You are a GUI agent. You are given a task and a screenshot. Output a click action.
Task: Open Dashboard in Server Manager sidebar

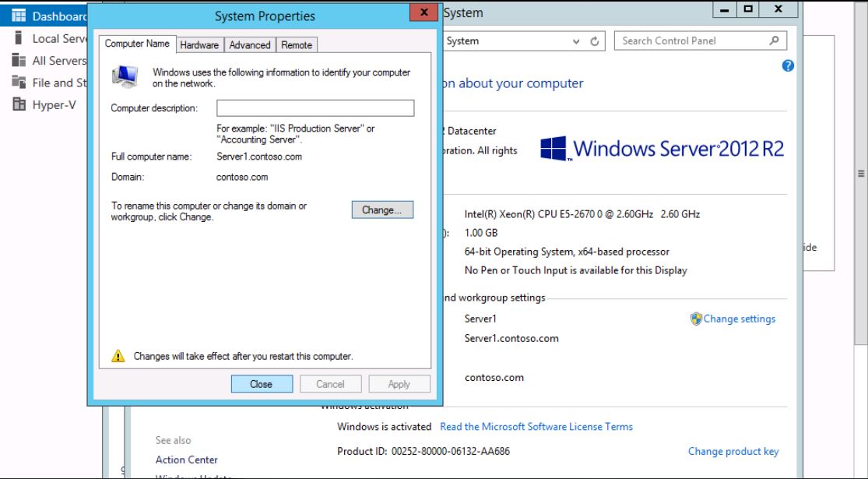pos(44,16)
